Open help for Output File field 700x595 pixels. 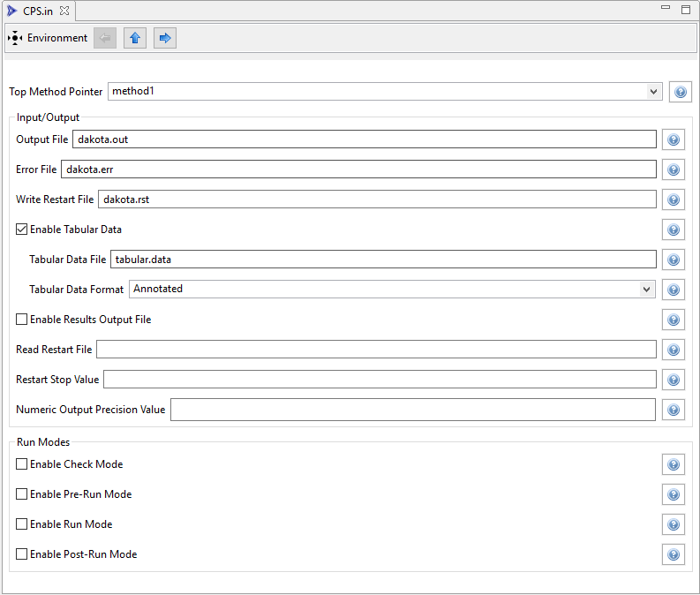(x=674, y=139)
